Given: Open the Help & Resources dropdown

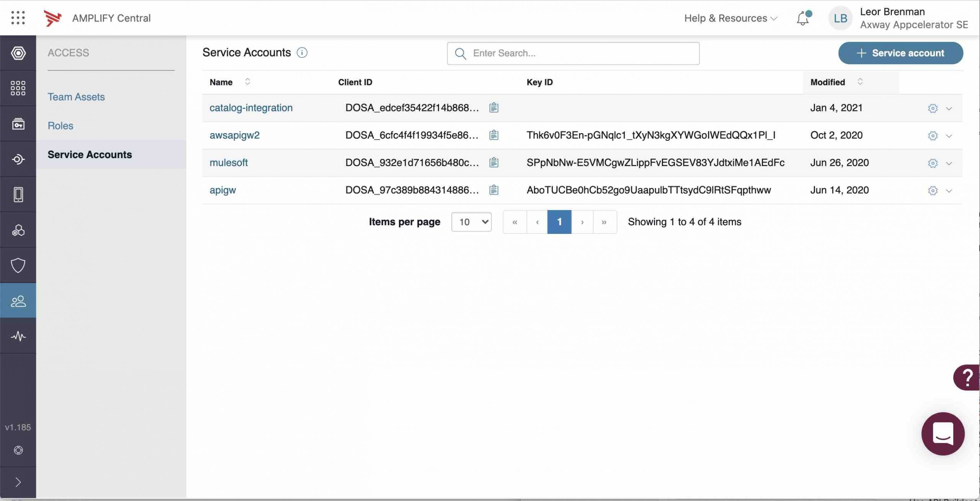Looking at the screenshot, I should pos(730,18).
